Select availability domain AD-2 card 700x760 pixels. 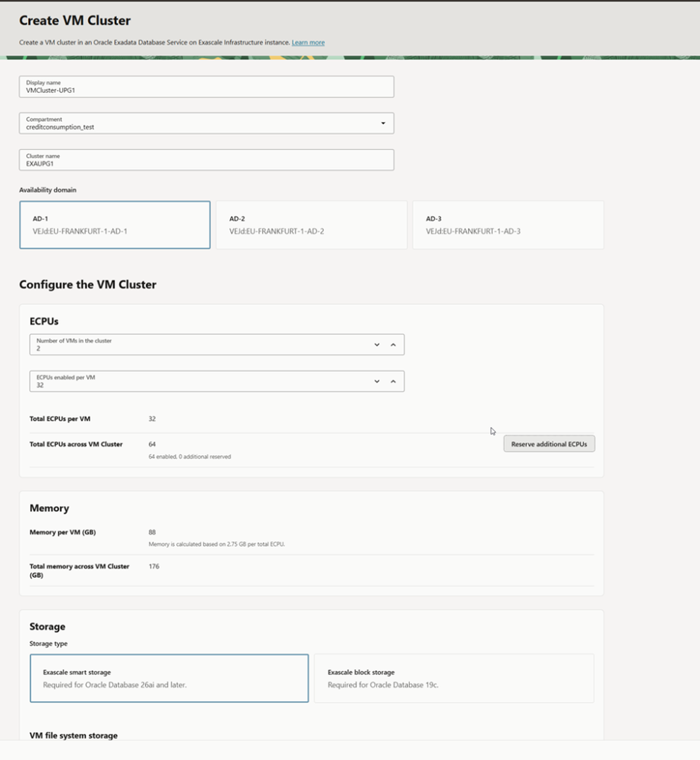311,225
